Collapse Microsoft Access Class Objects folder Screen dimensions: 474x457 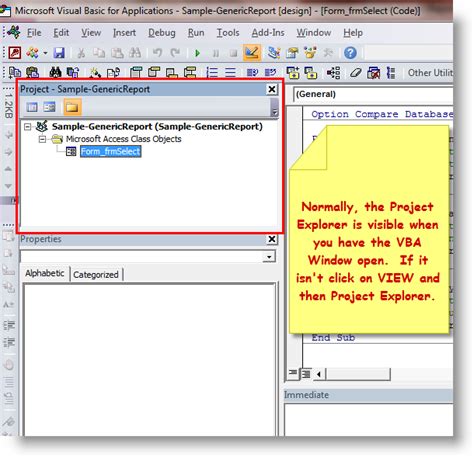pyautogui.click(x=42, y=139)
